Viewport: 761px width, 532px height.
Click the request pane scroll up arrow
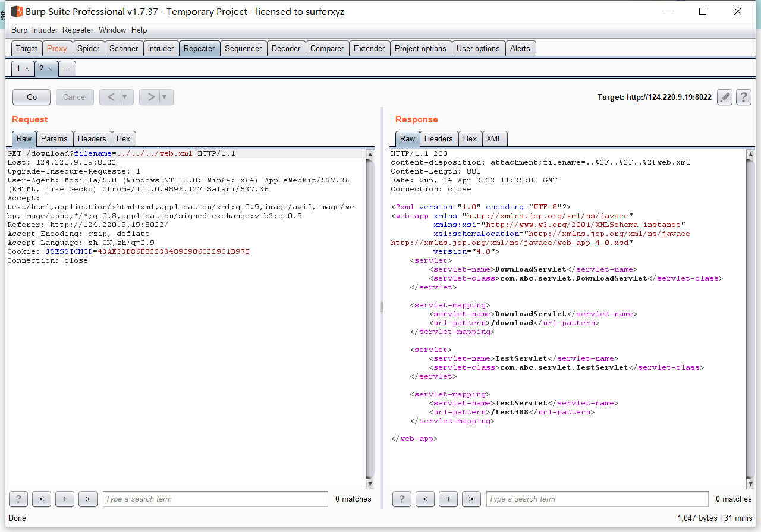coord(370,155)
